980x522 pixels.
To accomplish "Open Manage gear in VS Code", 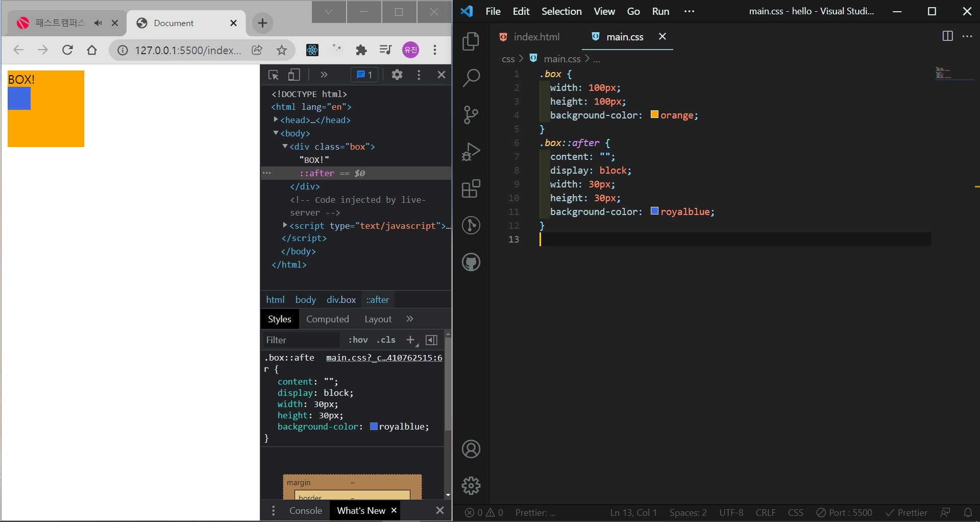I will [x=471, y=486].
